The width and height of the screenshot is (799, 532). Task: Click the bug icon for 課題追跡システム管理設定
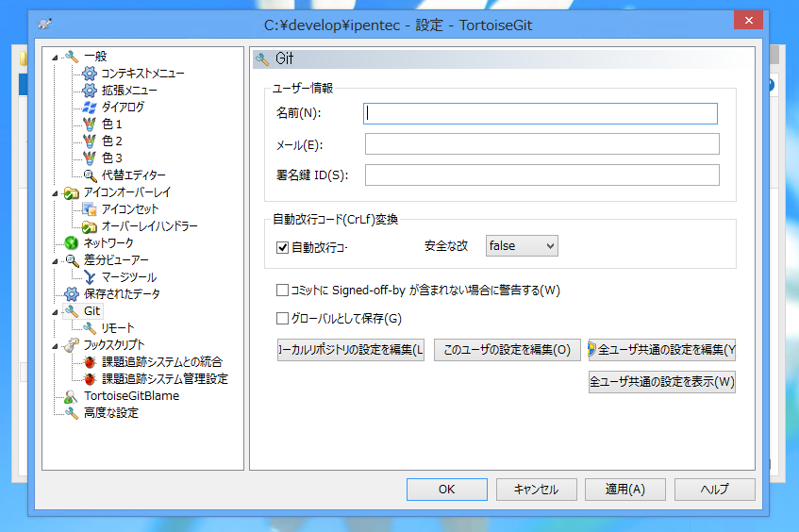click(90, 379)
